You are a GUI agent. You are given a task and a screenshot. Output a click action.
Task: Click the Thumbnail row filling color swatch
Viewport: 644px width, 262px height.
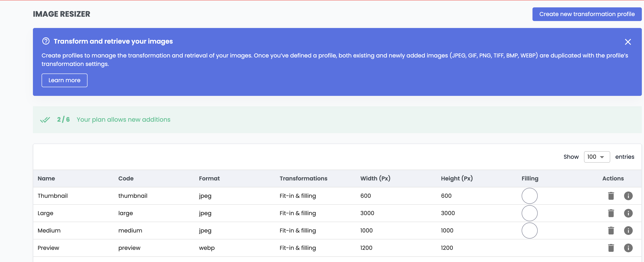pyautogui.click(x=529, y=196)
